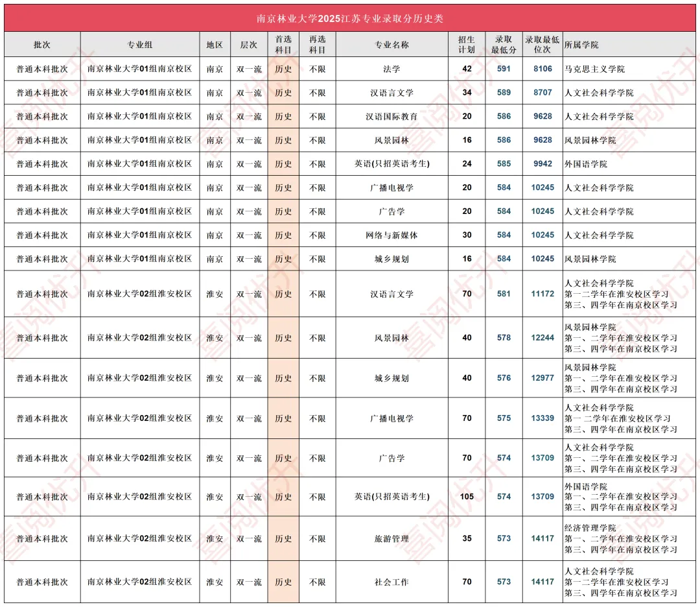This screenshot has height=607, width=700.
Task: Click the 层次 column header
Action: pos(249,45)
